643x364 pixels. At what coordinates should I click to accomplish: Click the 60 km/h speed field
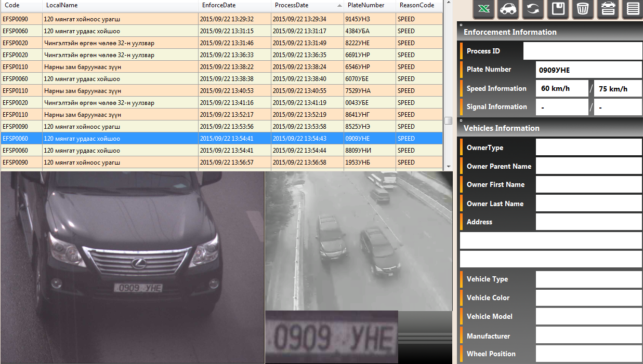pos(562,88)
